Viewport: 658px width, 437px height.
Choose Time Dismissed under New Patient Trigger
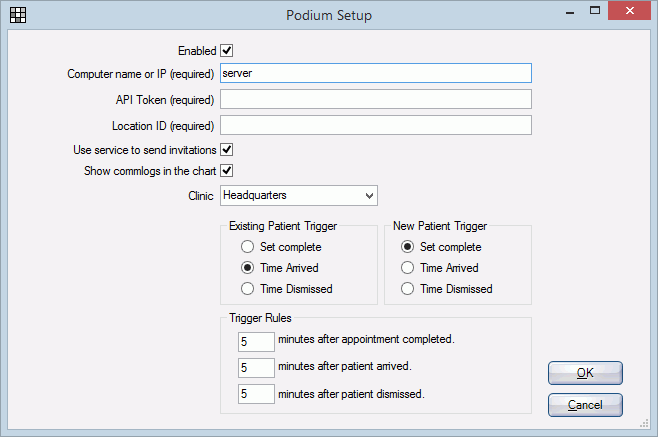tap(407, 289)
